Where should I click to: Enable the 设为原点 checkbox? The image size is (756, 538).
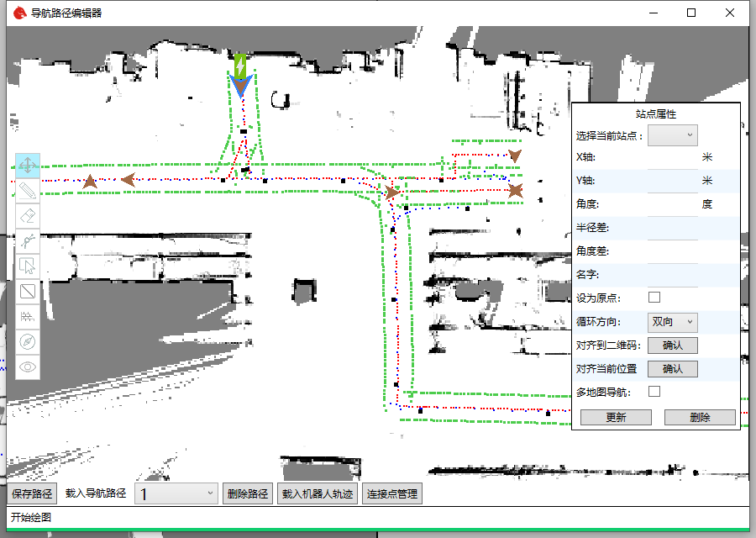(654, 298)
